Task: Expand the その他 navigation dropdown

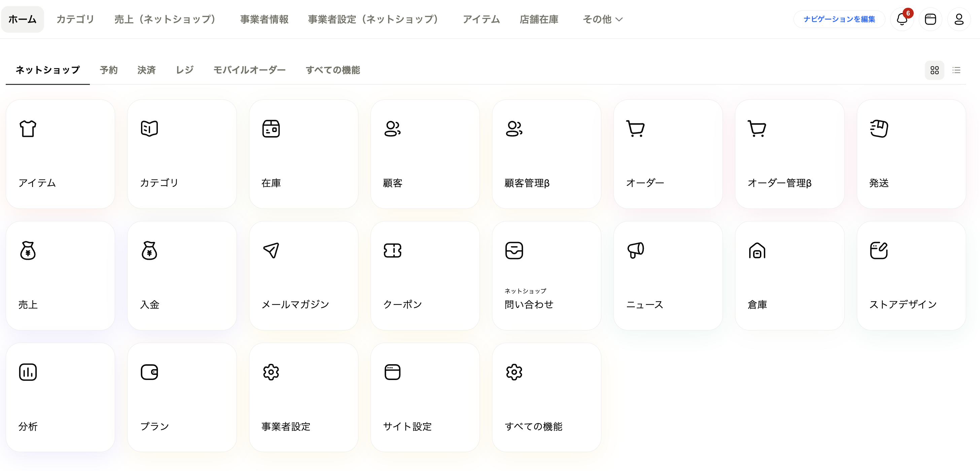Action: 602,19
